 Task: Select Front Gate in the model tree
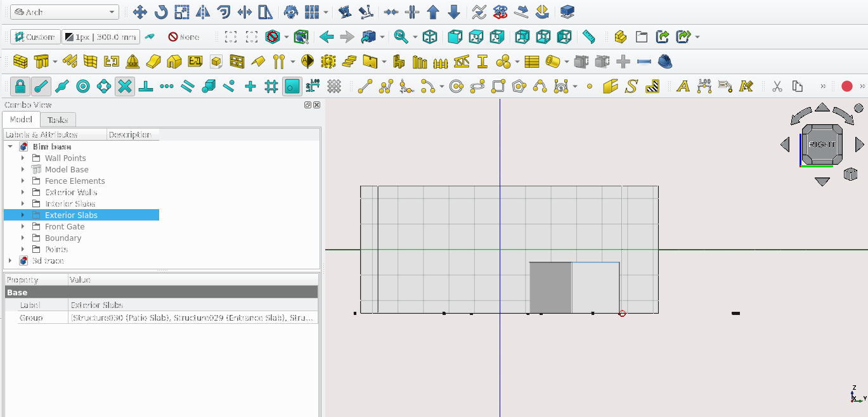tap(64, 226)
